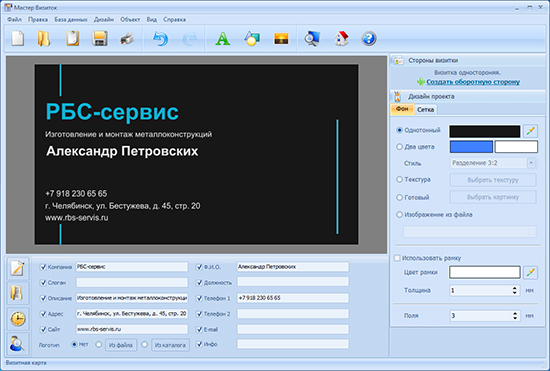550x371 pixels.
Task: Select the Текстура background option
Action: pos(399,180)
